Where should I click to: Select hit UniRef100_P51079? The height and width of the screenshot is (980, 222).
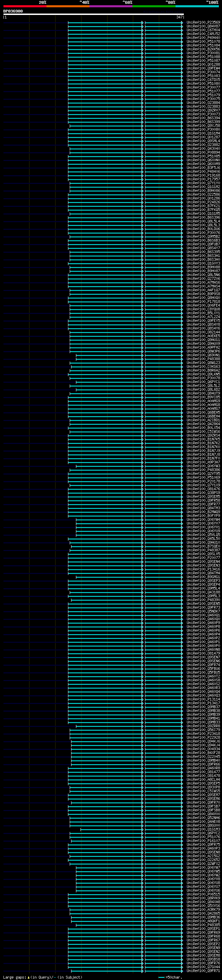203,95
